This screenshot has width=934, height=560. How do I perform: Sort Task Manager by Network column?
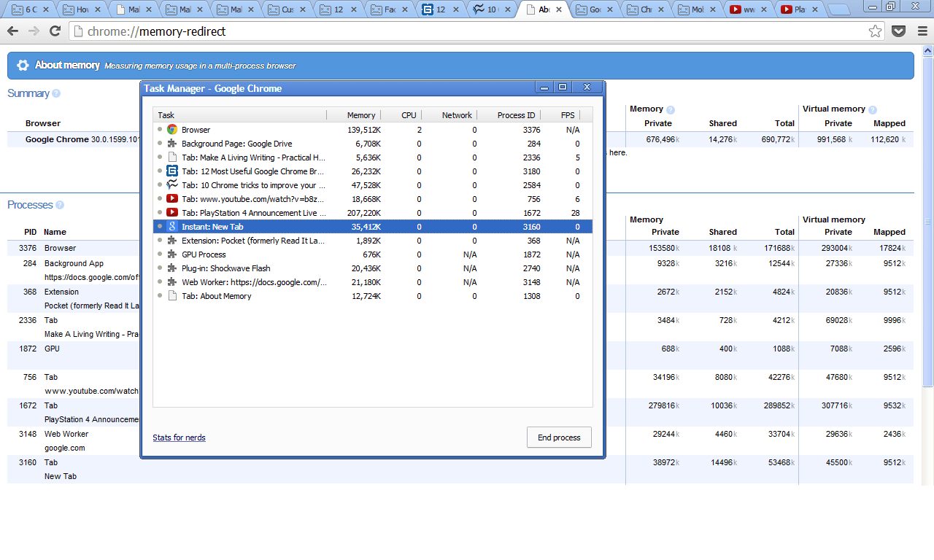tap(449, 115)
